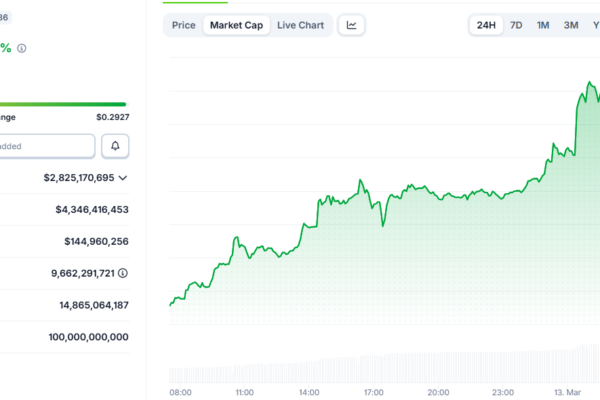This screenshot has height=400, width=600.
Task: Select the 24H time range
Action: pos(485,25)
